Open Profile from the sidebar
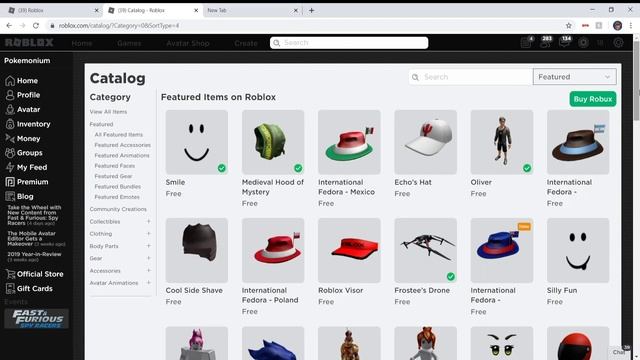 (x=23, y=95)
